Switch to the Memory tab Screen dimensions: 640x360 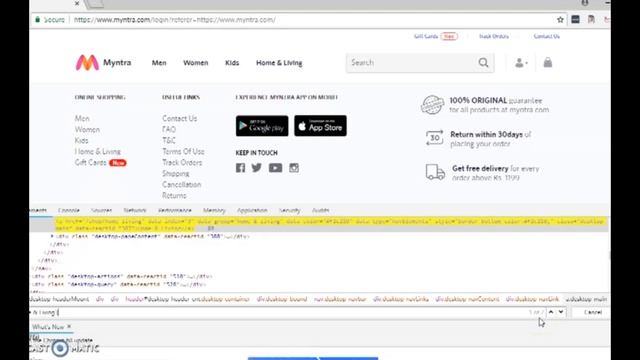214,210
